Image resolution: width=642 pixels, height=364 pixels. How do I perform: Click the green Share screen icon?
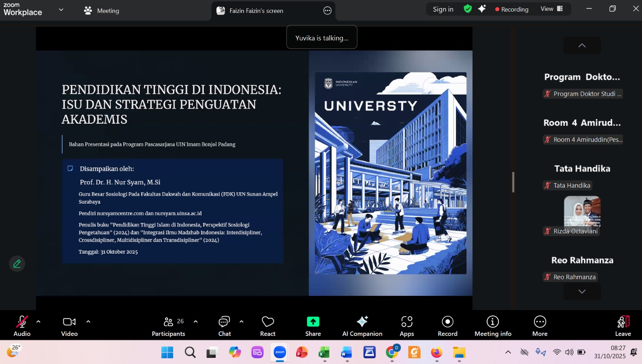[x=313, y=322]
